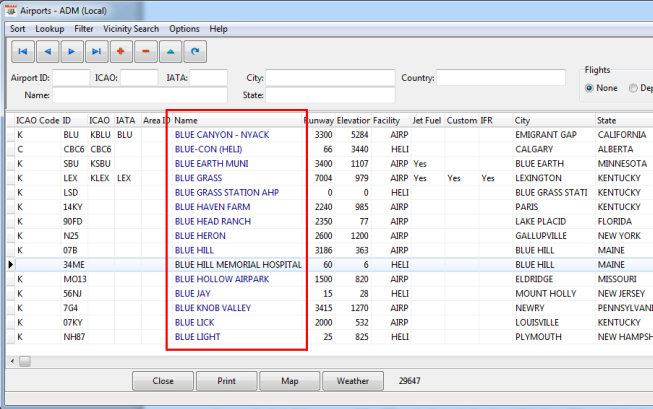The width and height of the screenshot is (653, 409).
Task: Go to previous record arrow
Action: pyautogui.click(x=47, y=52)
